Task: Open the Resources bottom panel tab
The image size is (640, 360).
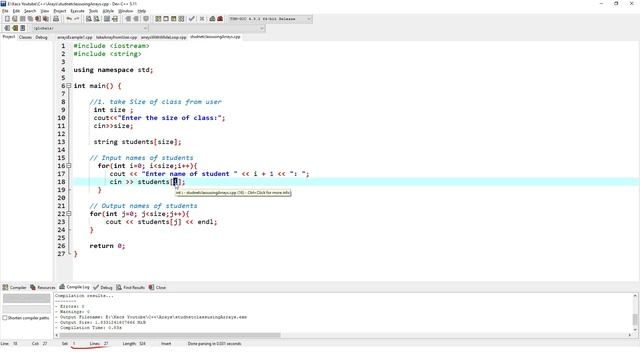Action: (x=43, y=287)
